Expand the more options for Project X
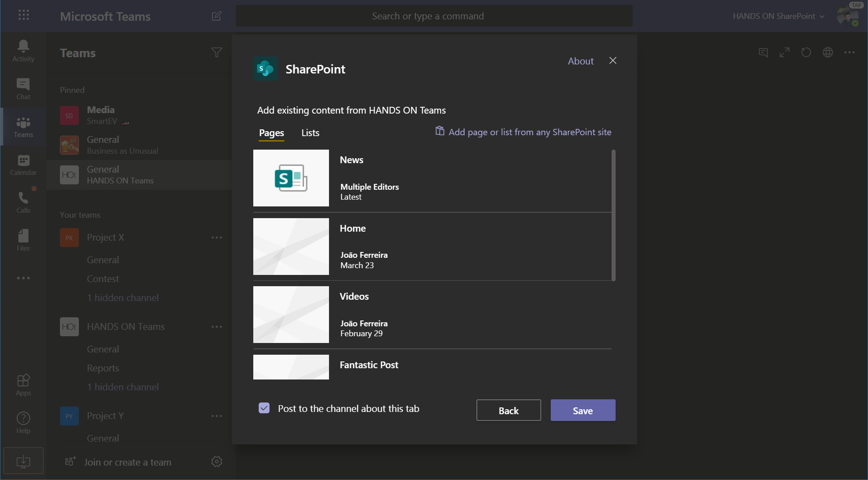Image resolution: width=868 pixels, height=480 pixels. (x=216, y=238)
